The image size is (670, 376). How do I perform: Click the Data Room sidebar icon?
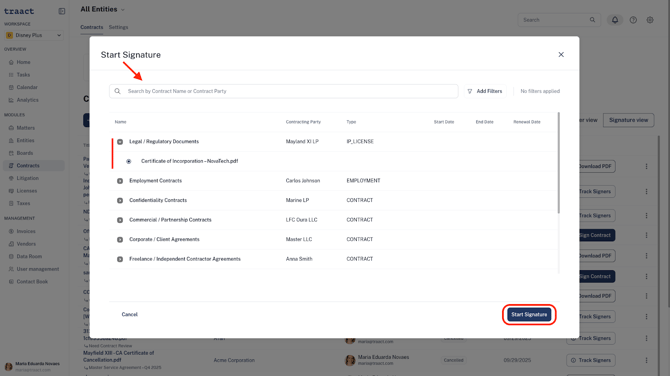(11, 256)
